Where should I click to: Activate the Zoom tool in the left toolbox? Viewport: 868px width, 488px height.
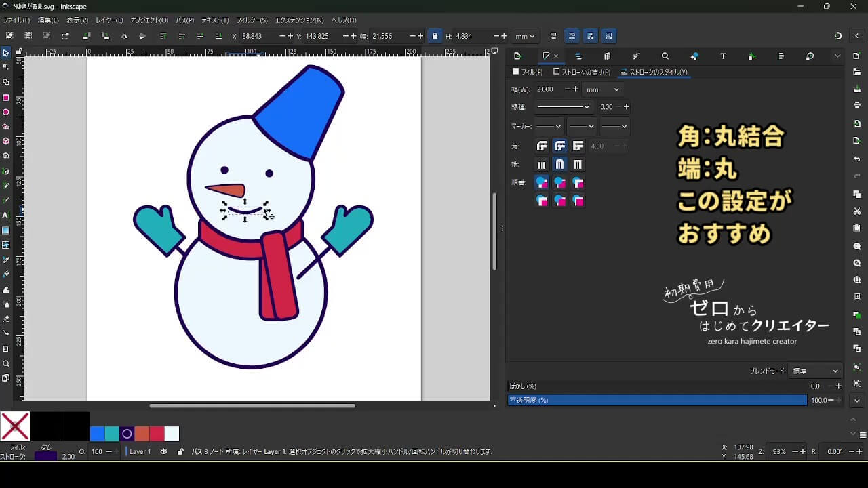coord(6,364)
